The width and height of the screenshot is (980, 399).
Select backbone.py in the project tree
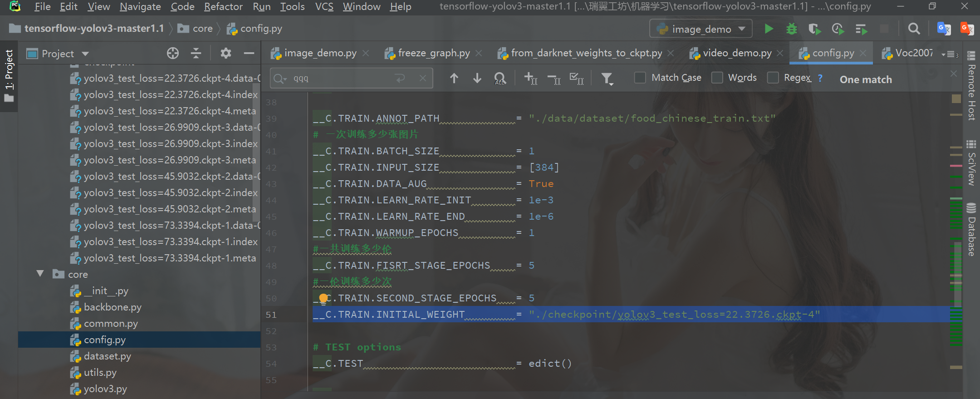point(113,307)
